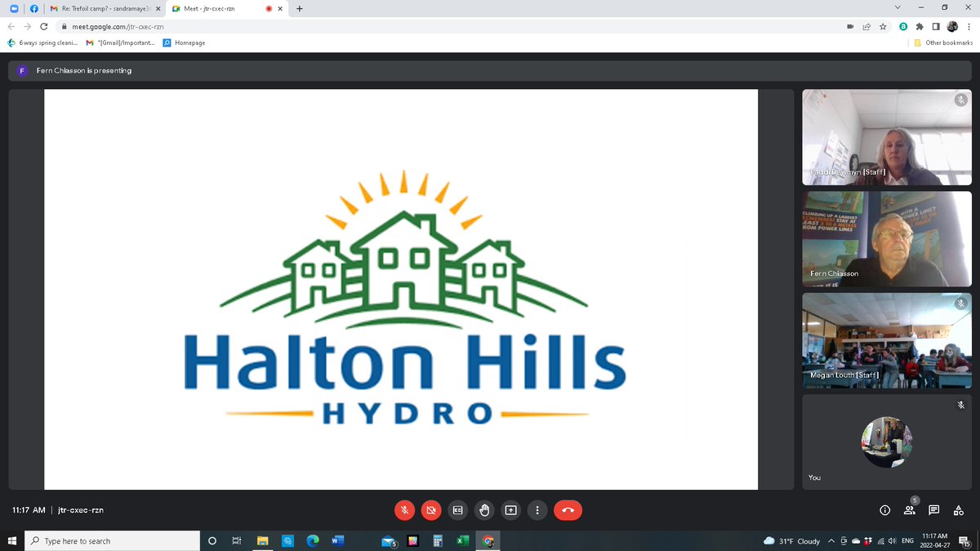
Task: Open volume control in system tray
Action: pyautogui.click(x=892, y=540)
